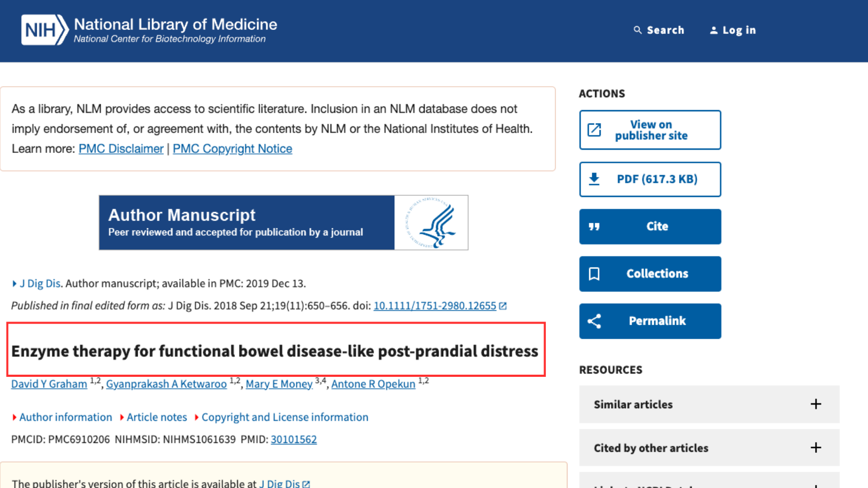Click the Cite quotation mark icon
Viewport: 868px width, 488px height.
click(x=595, y=227)
